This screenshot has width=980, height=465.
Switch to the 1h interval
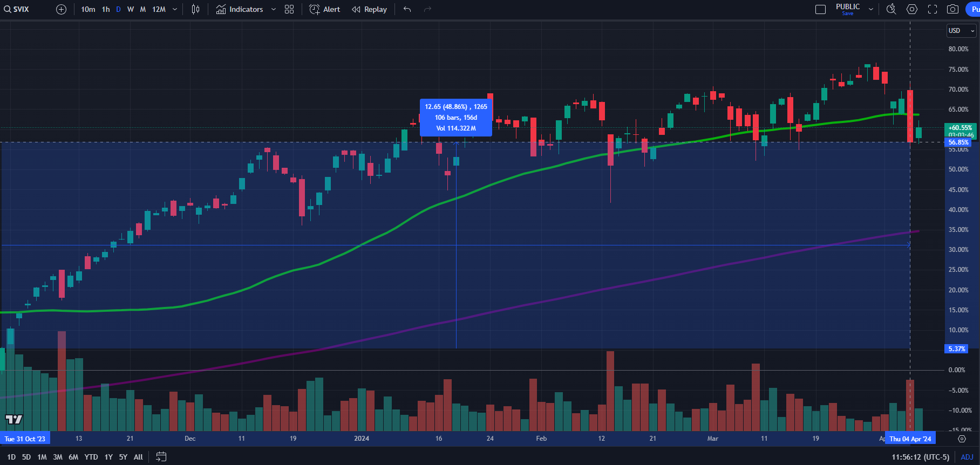tap(106, 9)
